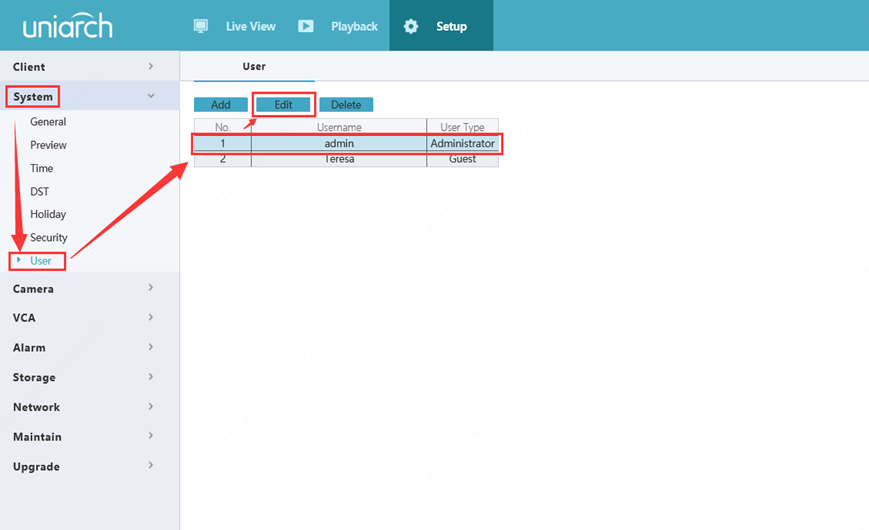Open the Security submenu item
The image size is (869, 530).
coord(49,238)
